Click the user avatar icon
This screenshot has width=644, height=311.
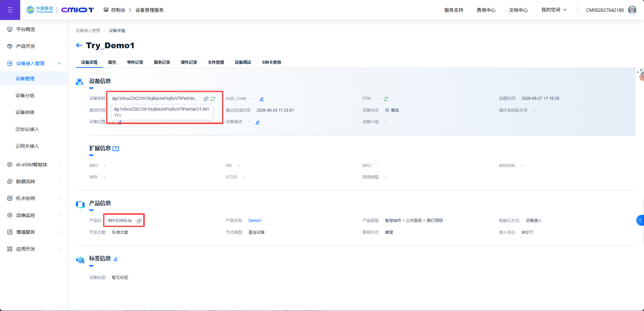coord(632,10)
